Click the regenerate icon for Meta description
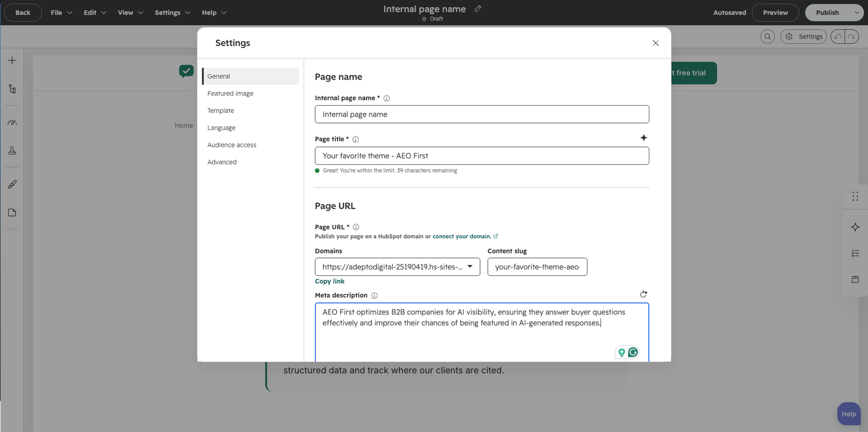Image resolution: width=868 pixels, height=432 pixels. (643, 294)
